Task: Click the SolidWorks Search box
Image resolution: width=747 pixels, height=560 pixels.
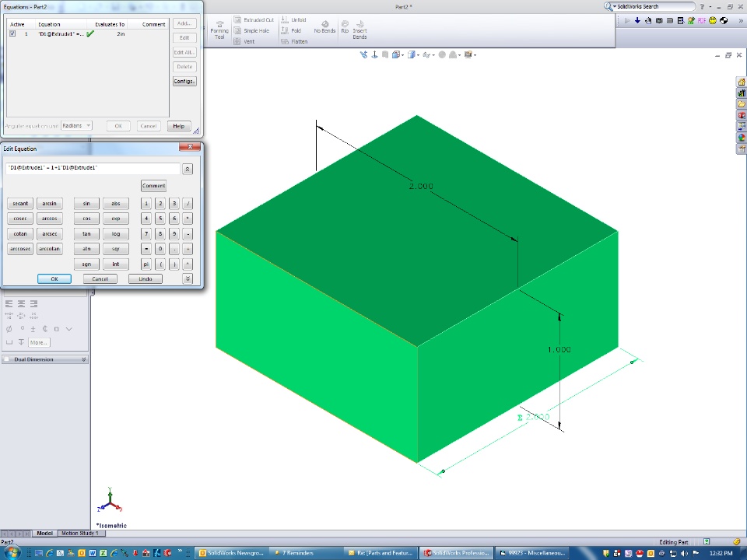Action: click(x=649, y=7)
